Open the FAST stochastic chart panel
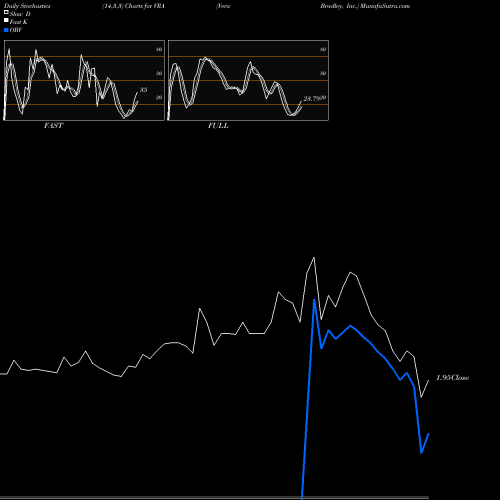This screenshot has width=500, height=500. [x=84, y=80]
